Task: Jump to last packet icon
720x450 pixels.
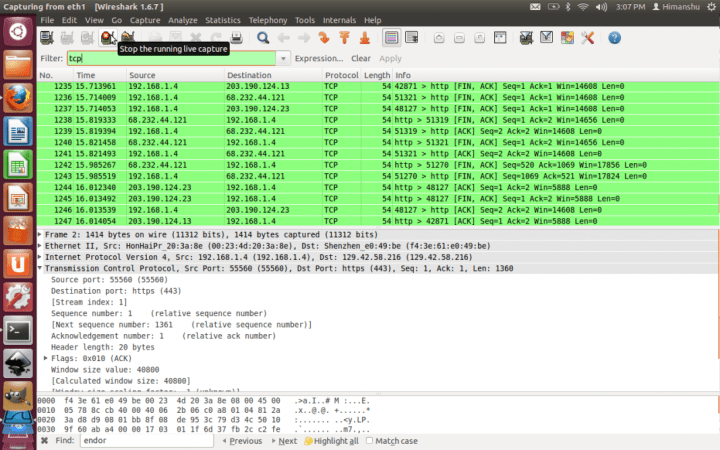Action: 365,38
